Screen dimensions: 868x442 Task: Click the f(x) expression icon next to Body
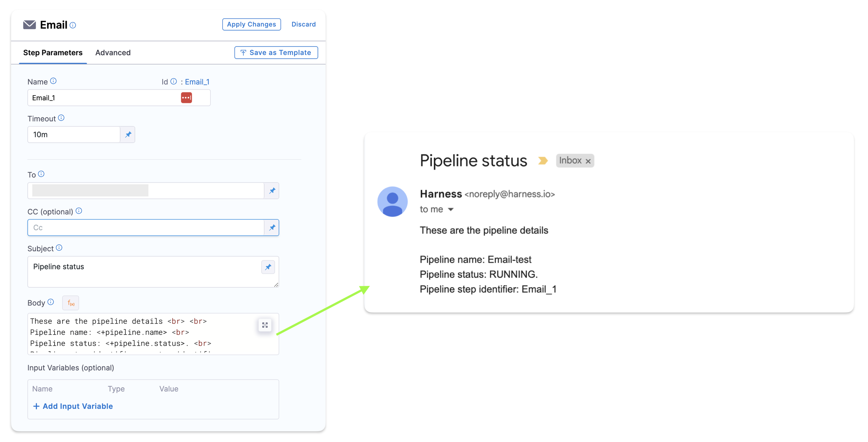click(71, 303)
